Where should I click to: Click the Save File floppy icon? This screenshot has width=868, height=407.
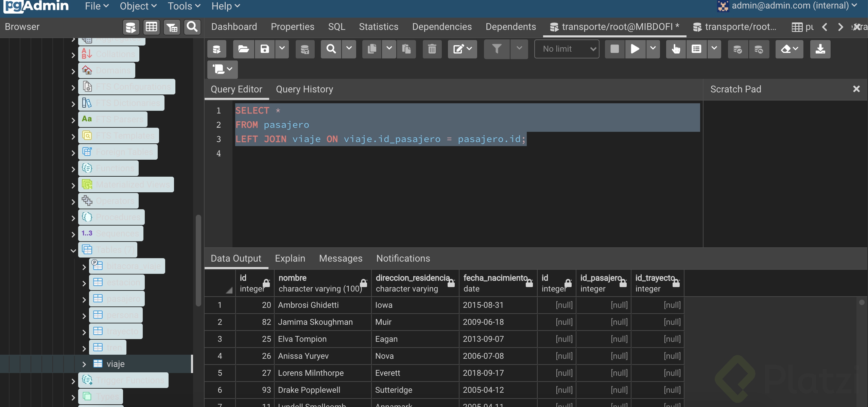[265, 49]
